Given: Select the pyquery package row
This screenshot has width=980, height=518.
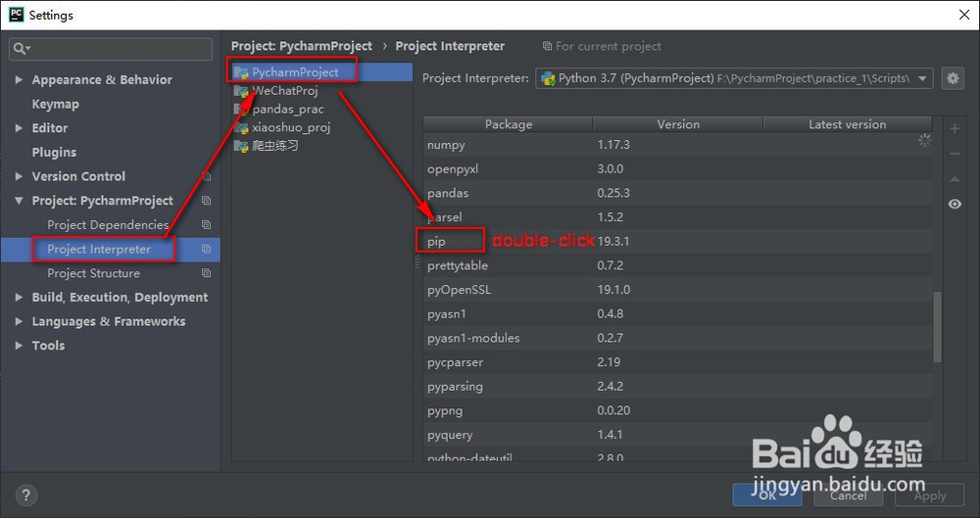Looking at the screenshot, I should (x=677, y=435).
